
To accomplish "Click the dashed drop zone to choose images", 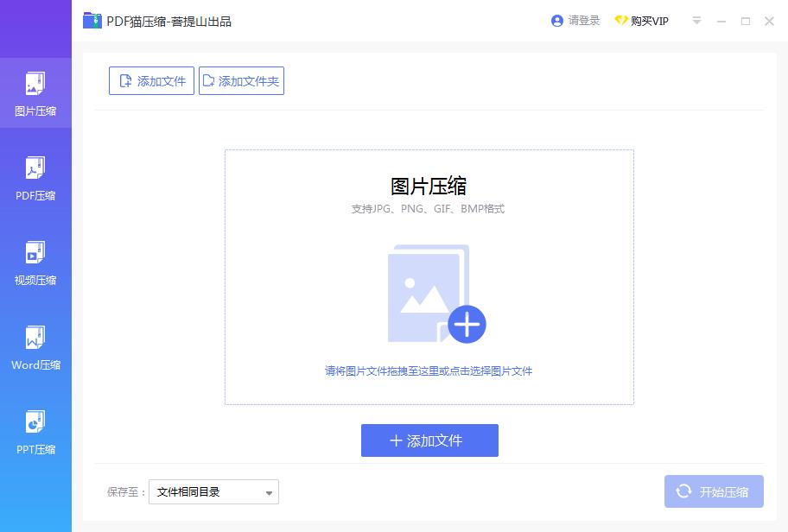I will [429, 370].
